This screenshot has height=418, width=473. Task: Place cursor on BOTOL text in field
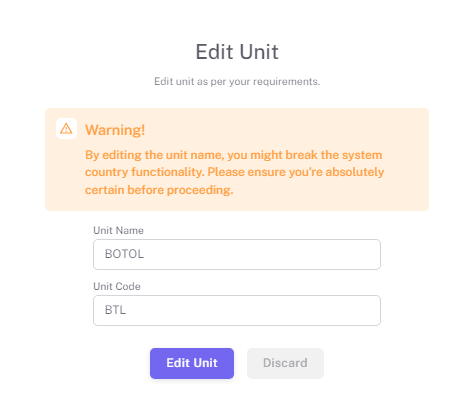[x=124, y=254]
